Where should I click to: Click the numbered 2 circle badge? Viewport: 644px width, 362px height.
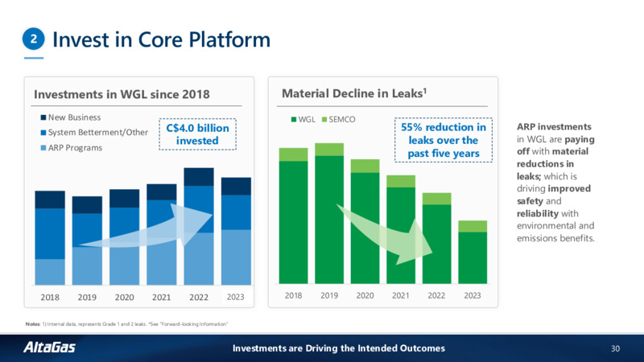click(33, 39)
